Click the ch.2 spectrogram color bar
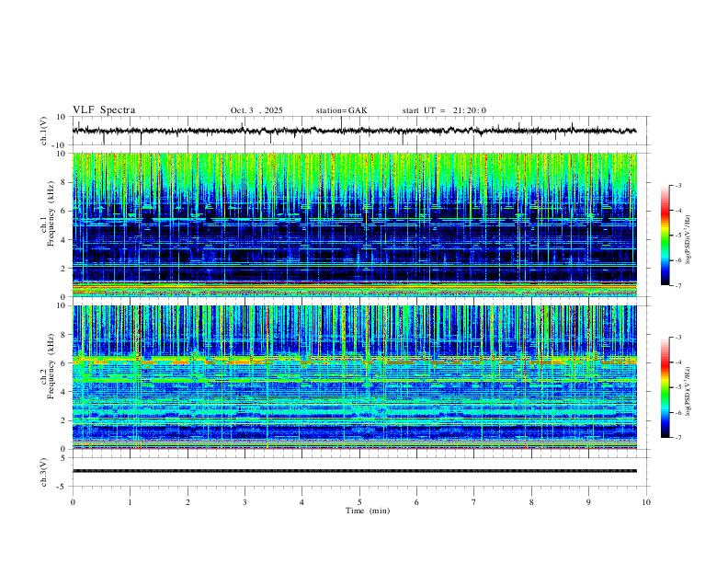This screenshot has height=563, width=728. pyautogui.click(x=665, y=387)
